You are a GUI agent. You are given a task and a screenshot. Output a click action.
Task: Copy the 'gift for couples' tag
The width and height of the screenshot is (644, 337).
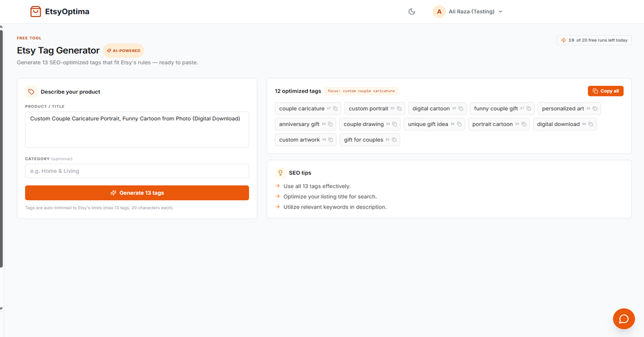pyautogui.click(x=394, y=140)
